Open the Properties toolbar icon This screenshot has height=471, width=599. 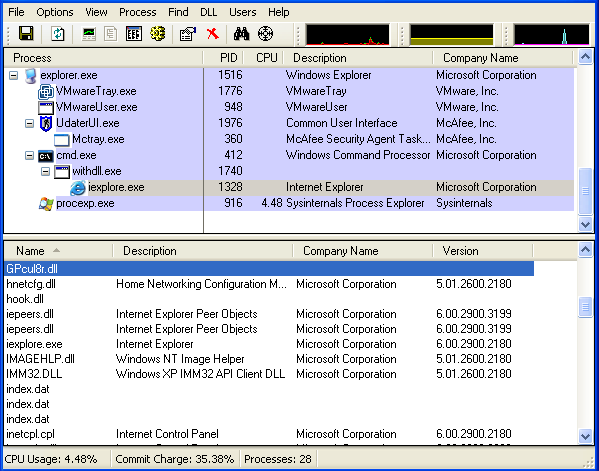coord(188,34)
